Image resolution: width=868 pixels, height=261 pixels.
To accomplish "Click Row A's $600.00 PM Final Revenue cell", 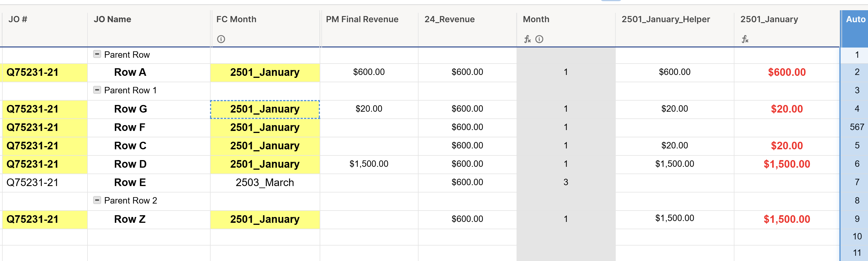I will [x=369, y=72].
